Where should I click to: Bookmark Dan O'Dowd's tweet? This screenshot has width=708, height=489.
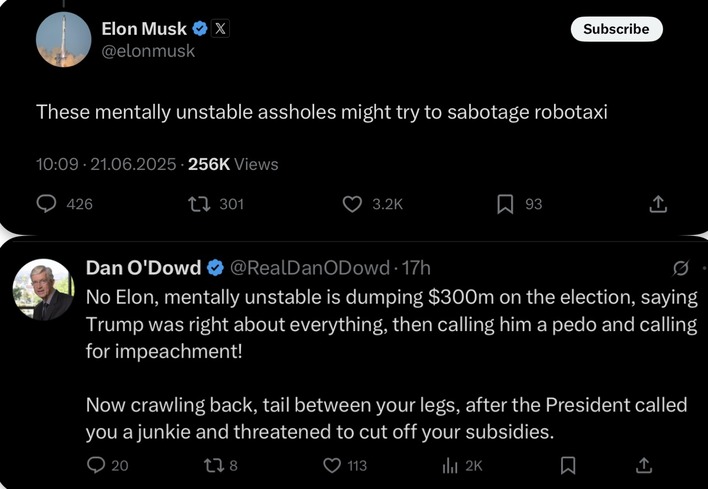click(x=568, y=465)
